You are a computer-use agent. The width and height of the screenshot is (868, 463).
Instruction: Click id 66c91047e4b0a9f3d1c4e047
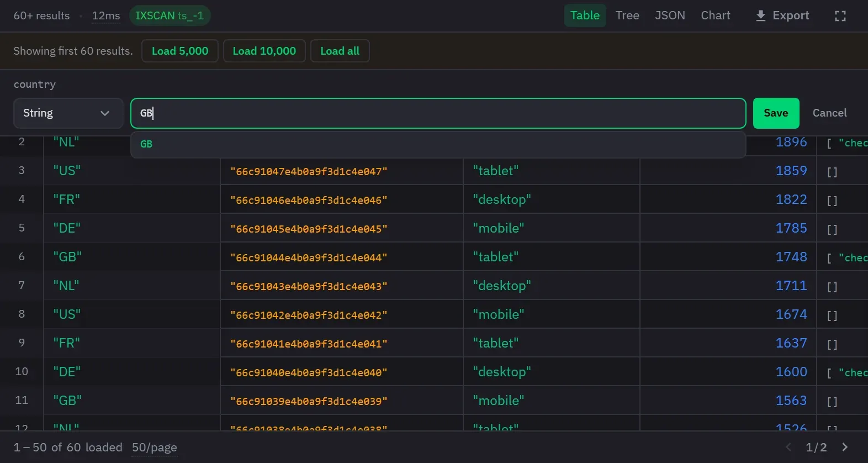(309, 171)
